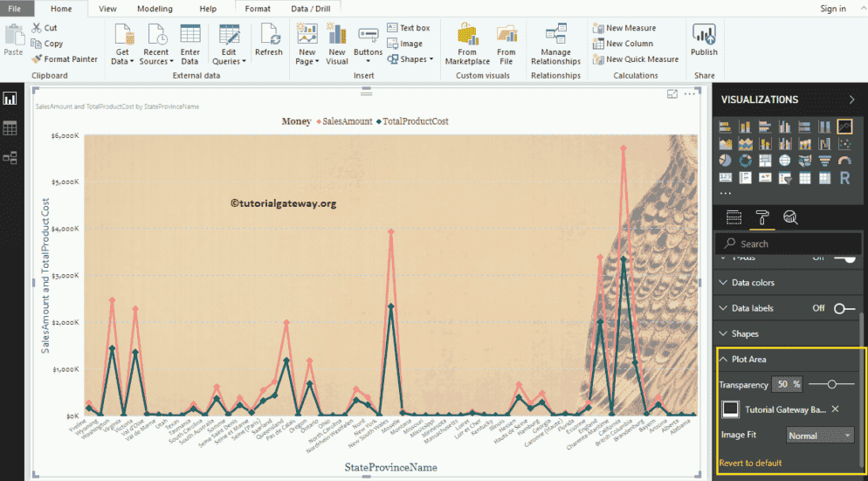The width and height of the screenshot is (868, 481).
Task: Select the Stacked bar chart visual
Action: point(725,127)
